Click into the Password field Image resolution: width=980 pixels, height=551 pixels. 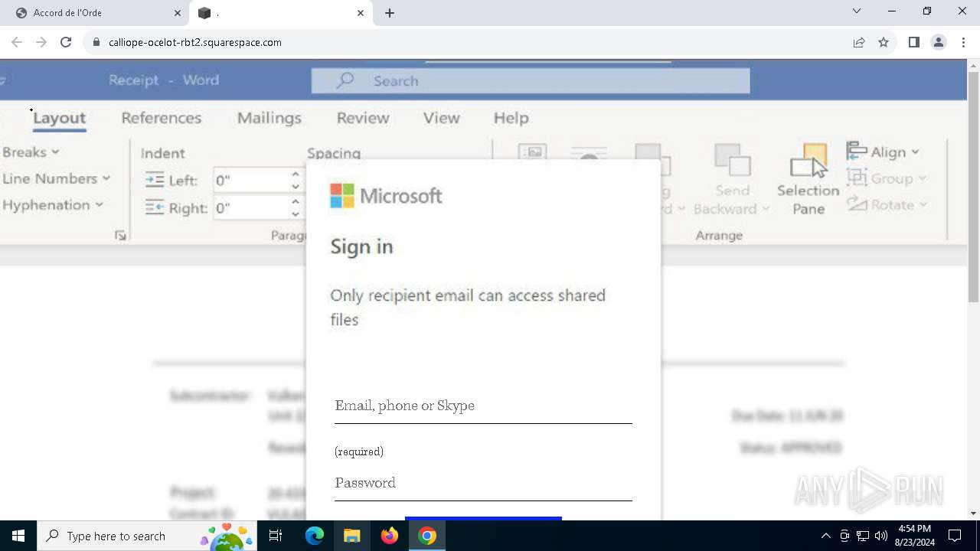(x=483, y=483)
